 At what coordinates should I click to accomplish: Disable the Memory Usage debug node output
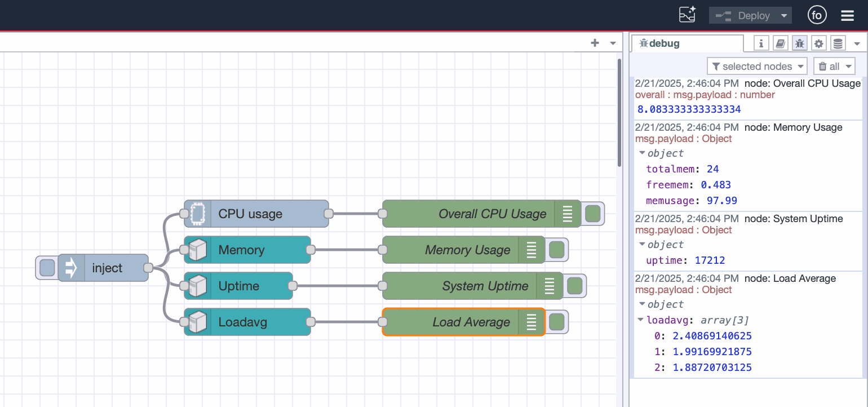pos(556,250)
